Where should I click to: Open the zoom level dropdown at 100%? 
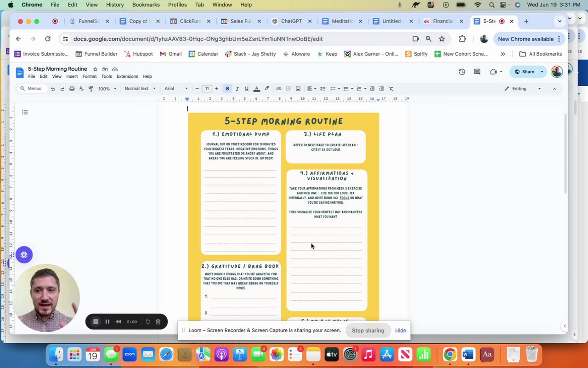107,89
